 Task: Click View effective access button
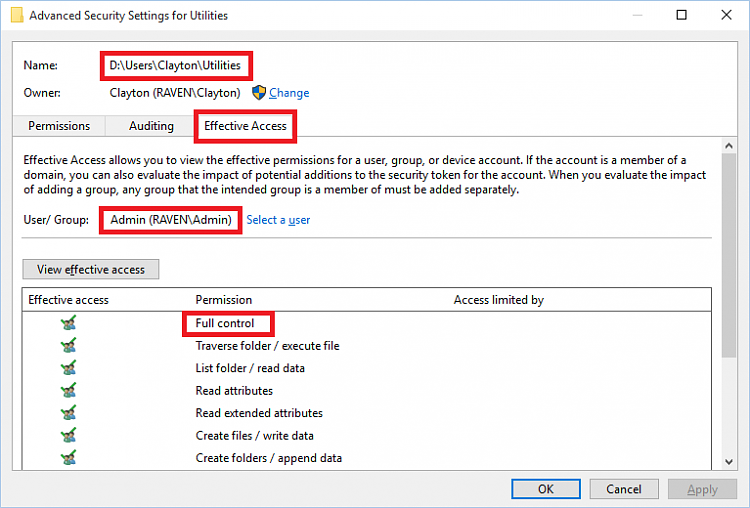(x=91, y=269)
